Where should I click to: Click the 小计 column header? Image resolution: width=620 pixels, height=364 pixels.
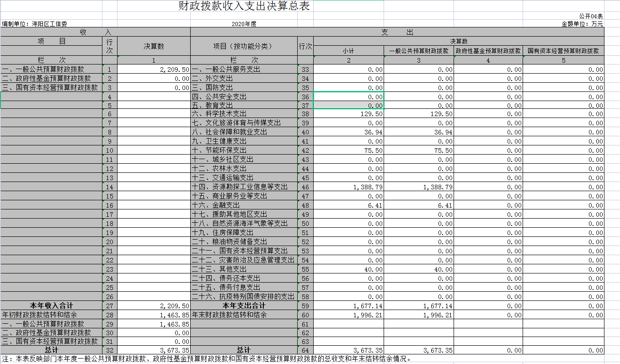point(348,51)
